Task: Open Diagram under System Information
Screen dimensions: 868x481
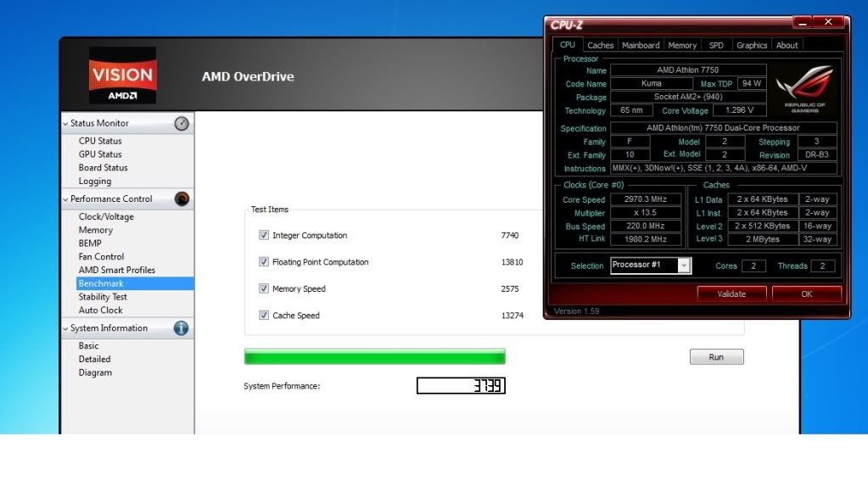Action: pyautogui.click(x=95, y=372)
